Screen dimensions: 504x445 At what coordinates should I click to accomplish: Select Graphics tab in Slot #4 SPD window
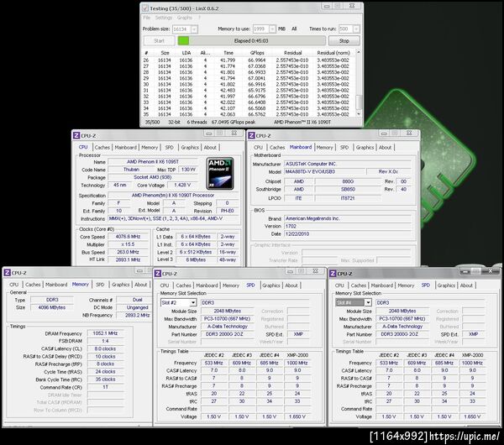tap(446, 285)
